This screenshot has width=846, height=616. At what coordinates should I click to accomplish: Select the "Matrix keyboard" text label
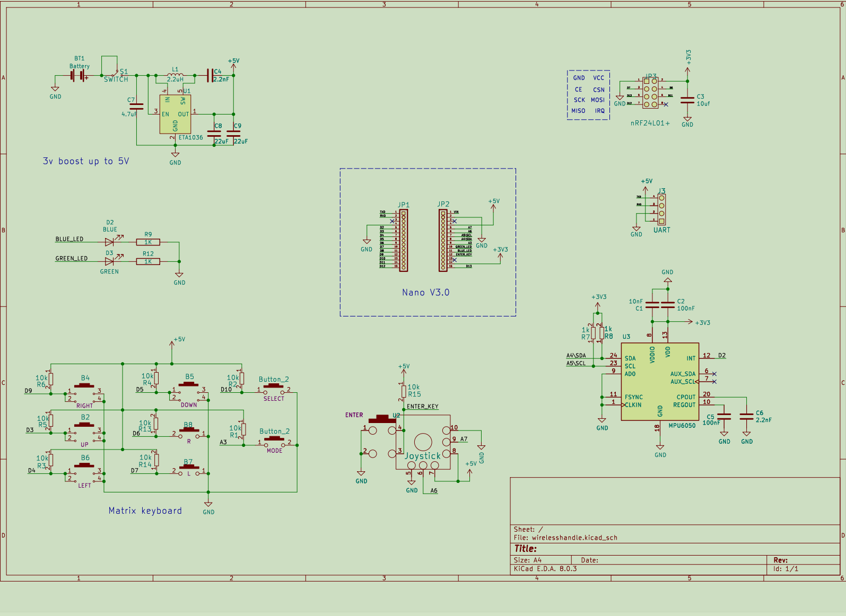145,511
